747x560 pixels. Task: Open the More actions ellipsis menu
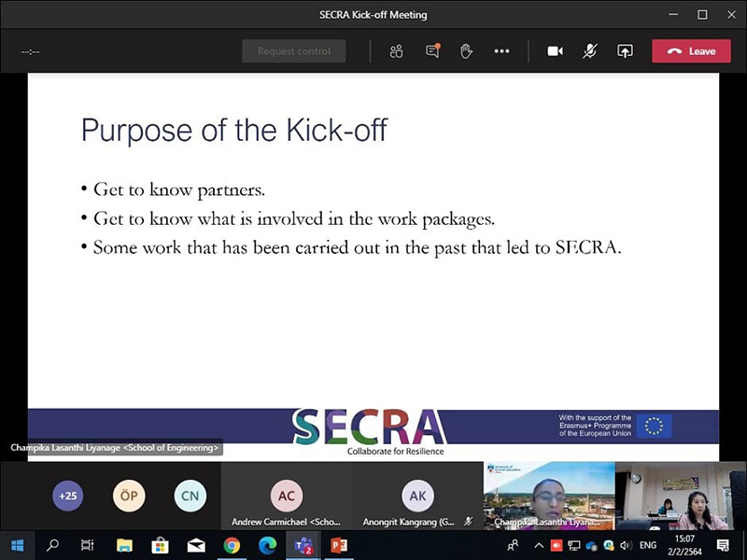(x=501, y=51)
